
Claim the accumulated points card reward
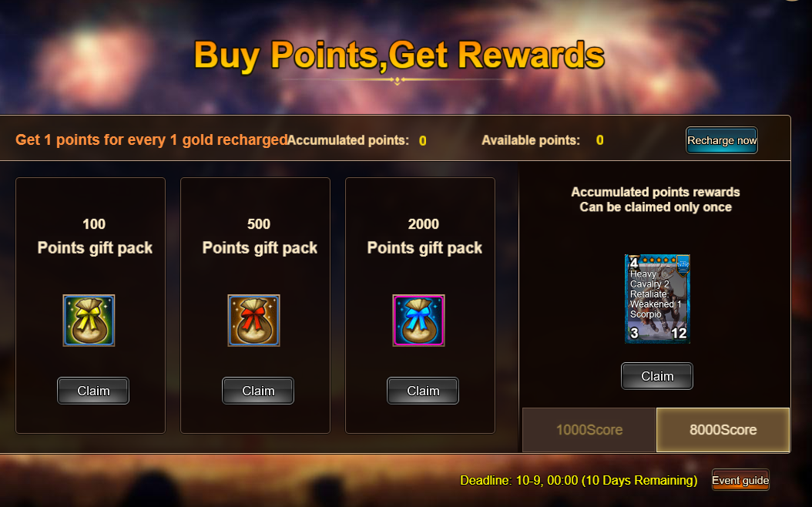(657, 376)
